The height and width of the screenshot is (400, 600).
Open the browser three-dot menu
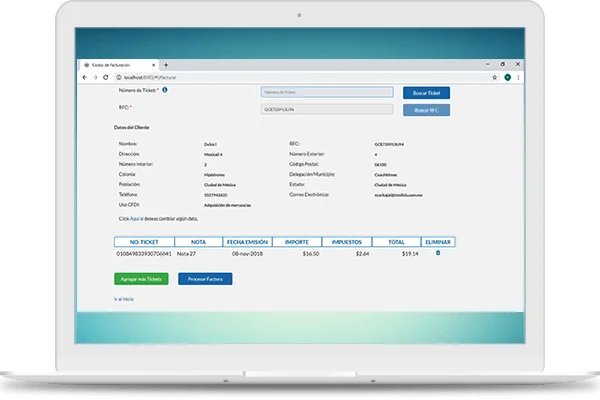click(x=518, y=77)
